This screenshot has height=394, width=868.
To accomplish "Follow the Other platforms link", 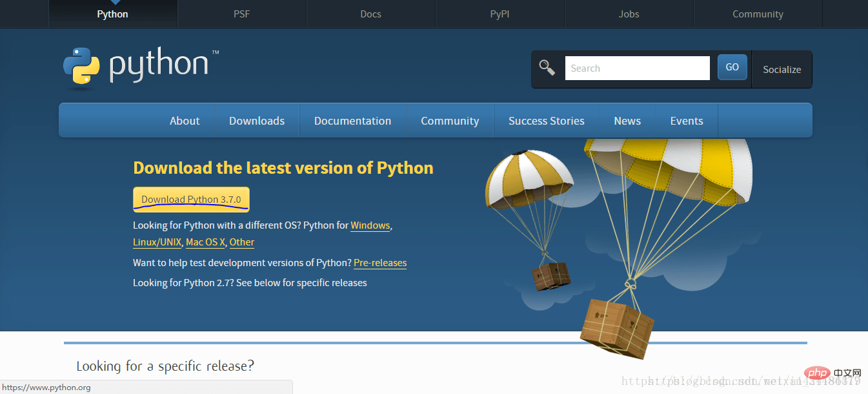I will tap(242, 242).
